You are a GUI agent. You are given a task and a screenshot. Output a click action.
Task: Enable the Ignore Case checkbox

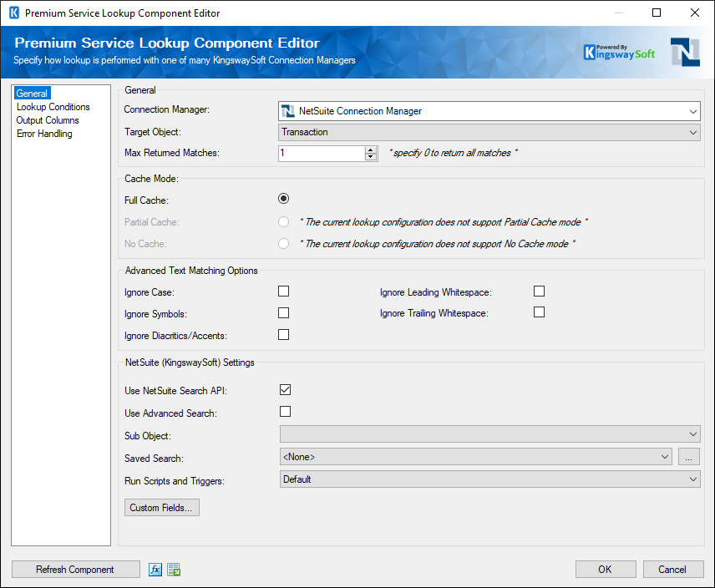pos(284,291)
